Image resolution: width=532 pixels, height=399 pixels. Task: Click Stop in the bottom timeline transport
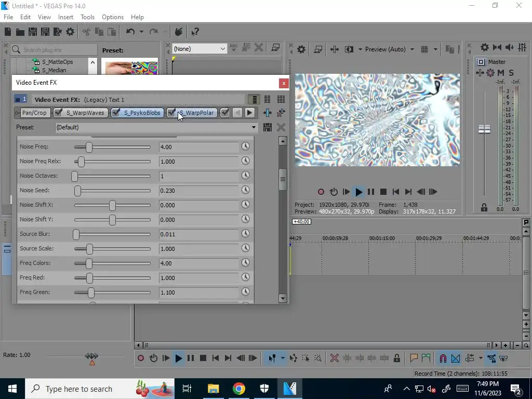pyautogui.click(x=203, y=358)
